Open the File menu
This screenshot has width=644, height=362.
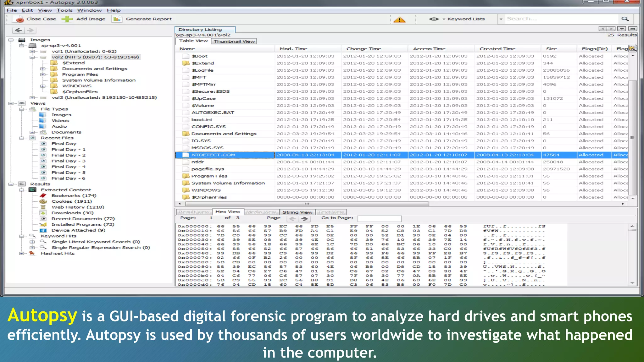tap(12, 10)
